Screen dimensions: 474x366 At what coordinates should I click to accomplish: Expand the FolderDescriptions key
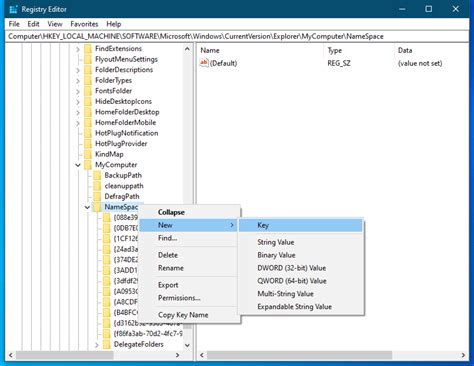[x=78, y=70]
